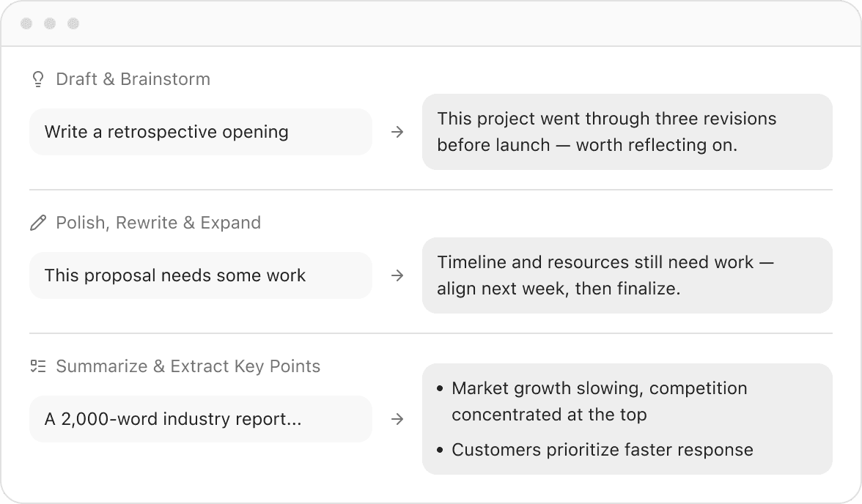Select the Draft & Brainstorm heading

click(133, 79)
